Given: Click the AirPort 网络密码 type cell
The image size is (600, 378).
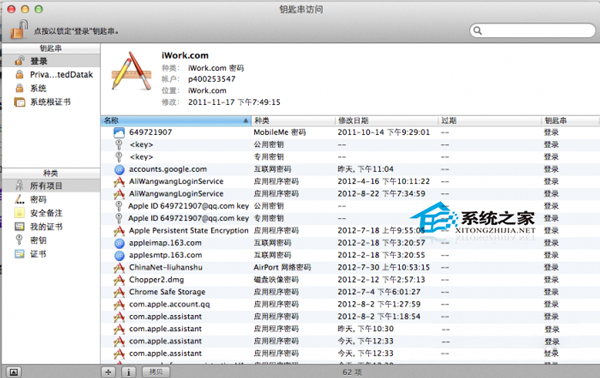Looking at the screenshot, I should coord(282,267).
